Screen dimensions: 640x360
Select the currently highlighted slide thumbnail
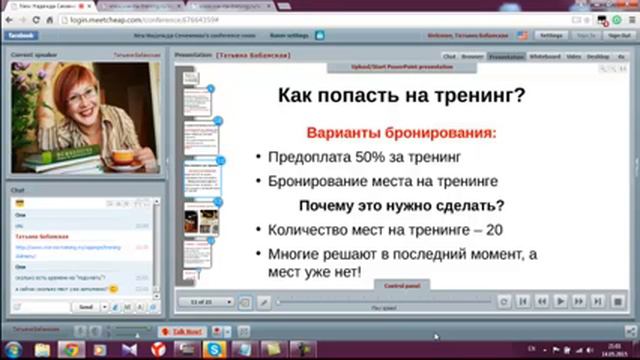tap(202, 178)
